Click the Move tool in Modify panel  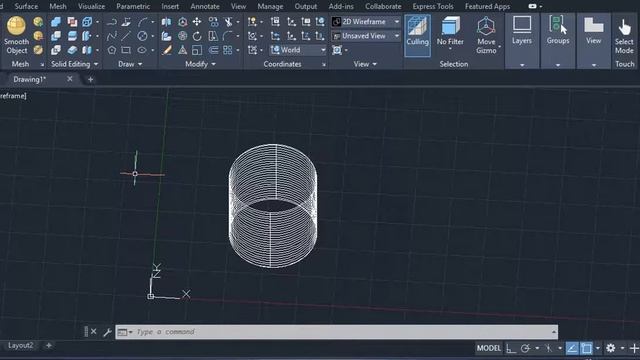tap(197, 22)
